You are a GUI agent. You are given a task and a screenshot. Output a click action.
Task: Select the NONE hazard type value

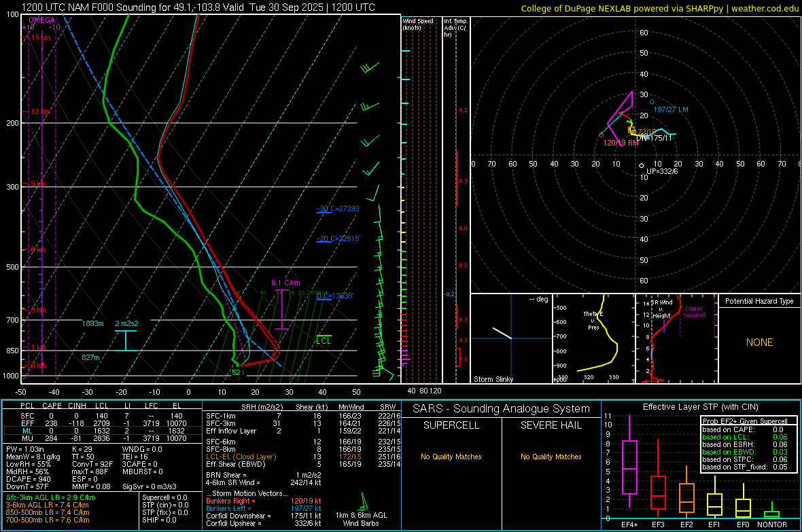click(759, 342)
